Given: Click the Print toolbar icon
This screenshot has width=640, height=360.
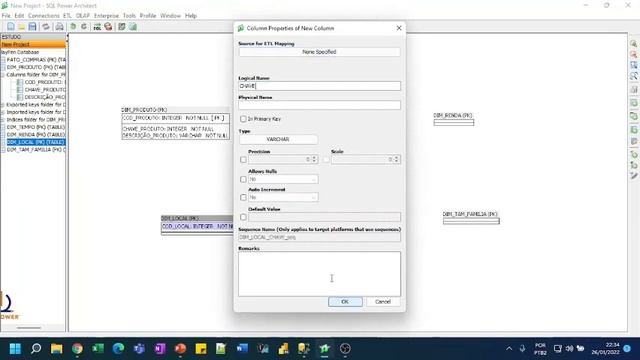Looking at the screenshot, I should point(60,27).
